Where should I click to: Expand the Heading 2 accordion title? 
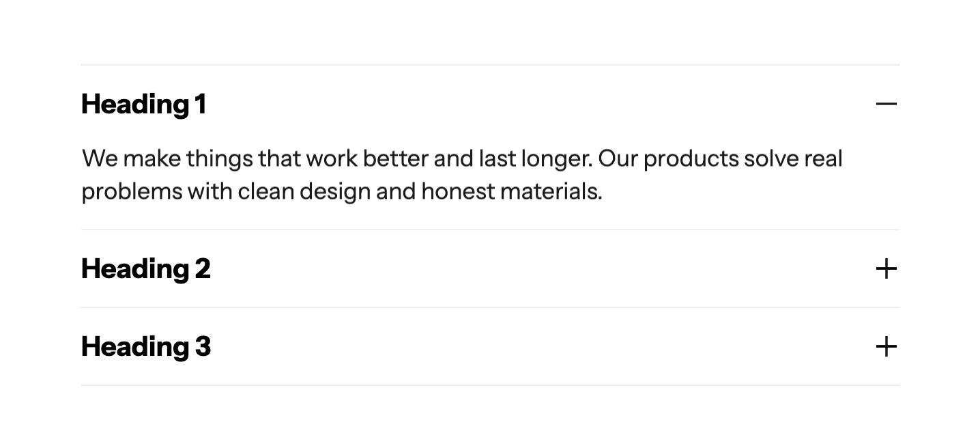tap(135, 268)
